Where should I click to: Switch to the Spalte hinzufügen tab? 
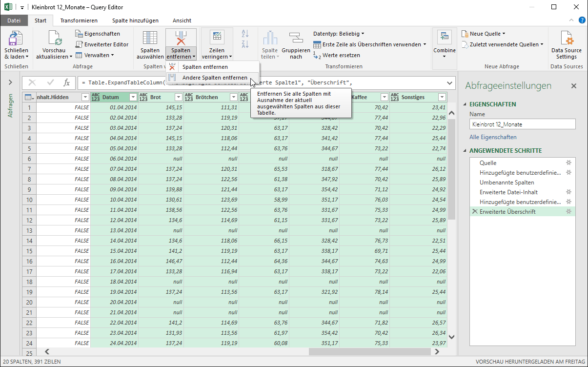[x=135, y=20]
